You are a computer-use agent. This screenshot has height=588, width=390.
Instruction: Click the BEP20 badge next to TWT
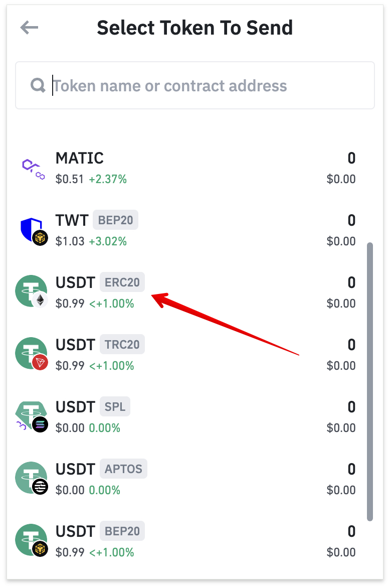[115, 220]
